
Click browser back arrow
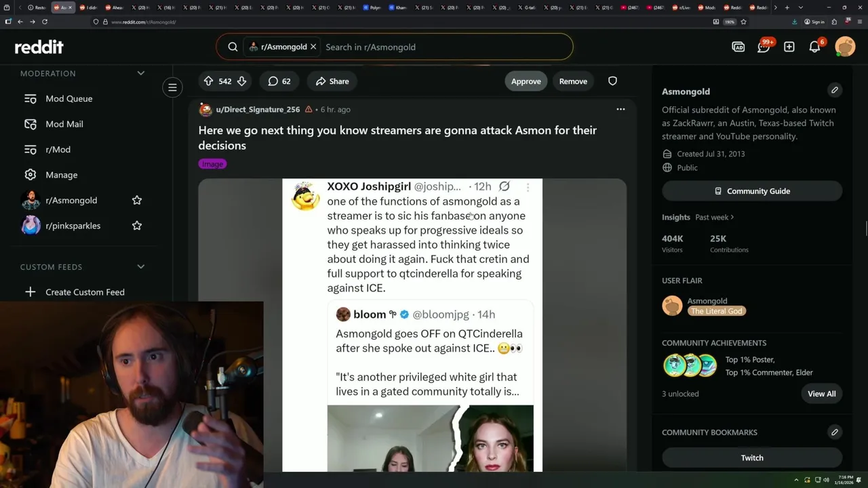click(x=20, y=22)
